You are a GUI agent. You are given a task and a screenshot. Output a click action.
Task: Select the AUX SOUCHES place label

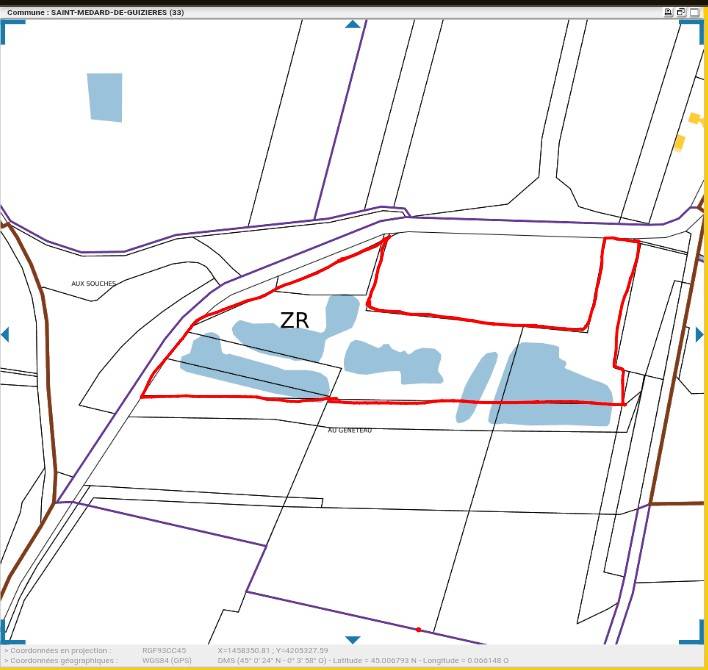(93, 284)
